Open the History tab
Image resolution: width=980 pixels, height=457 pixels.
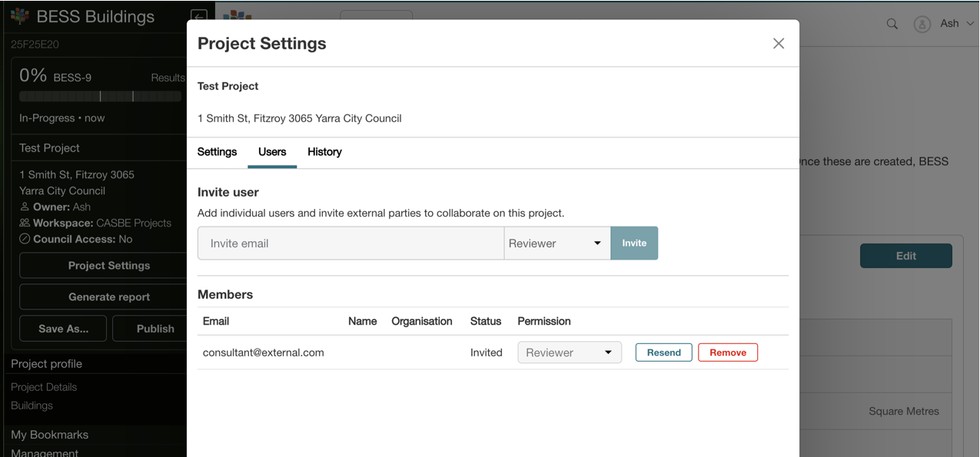tap(324, 152)
